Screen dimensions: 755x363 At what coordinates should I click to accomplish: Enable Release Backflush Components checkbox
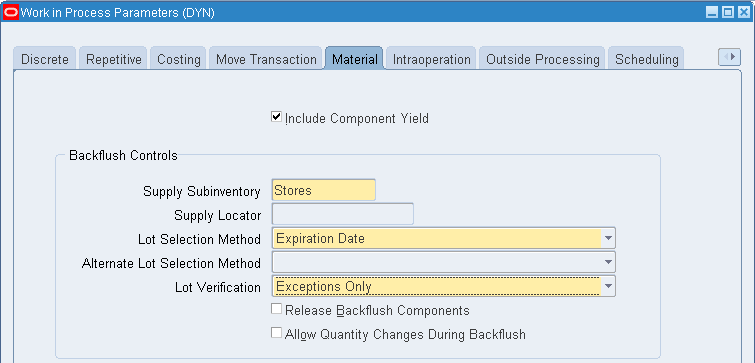276,309
